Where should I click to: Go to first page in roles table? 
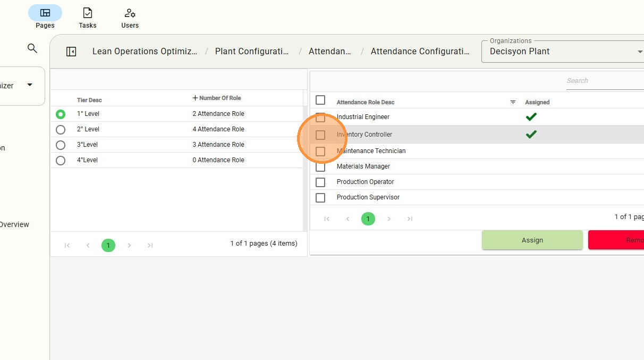tap(327, 219)
